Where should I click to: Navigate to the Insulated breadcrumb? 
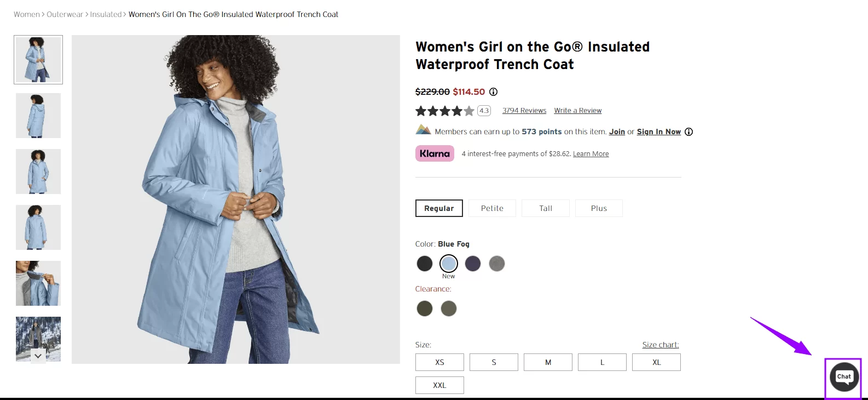106,14
